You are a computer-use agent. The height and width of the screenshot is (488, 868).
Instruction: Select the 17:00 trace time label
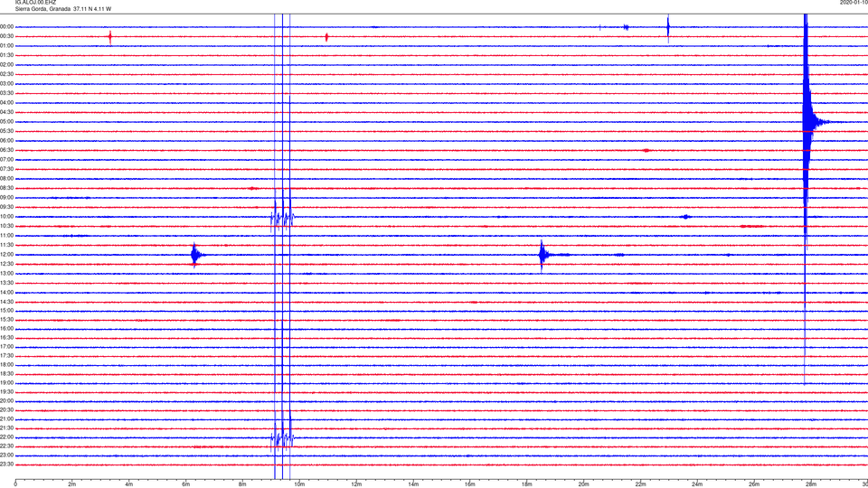tap(6, 347)
